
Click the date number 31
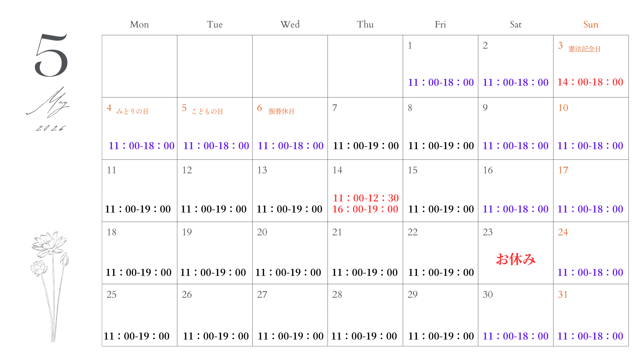[x=562, y=294]
